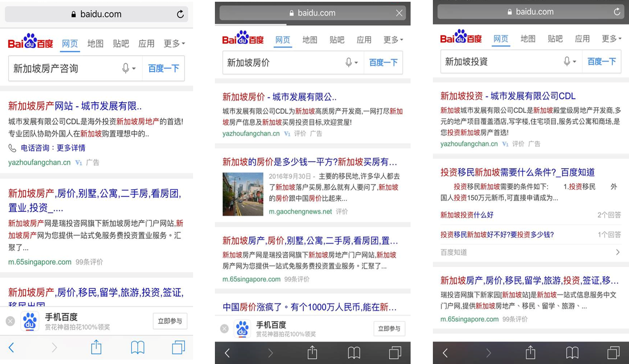Image resolution: width=629 pixels, height=364 pixels.
Task: Tap Baidu logo in left phone
Action: click(30, 41)
